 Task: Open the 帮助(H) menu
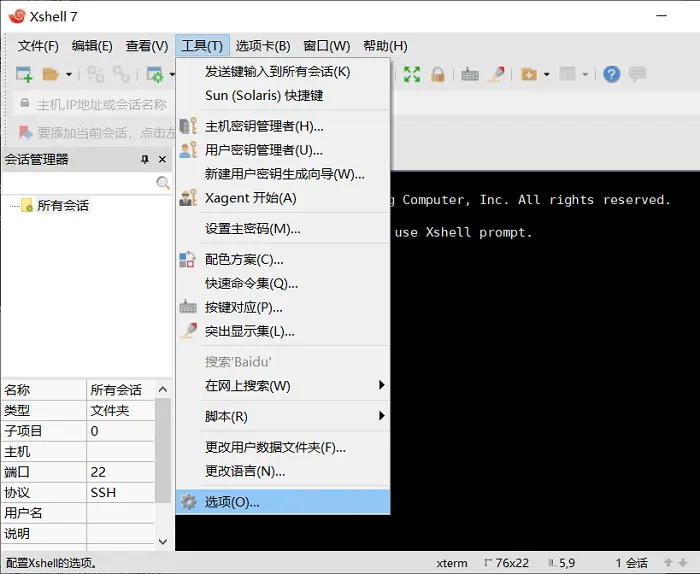click(385, 46)
